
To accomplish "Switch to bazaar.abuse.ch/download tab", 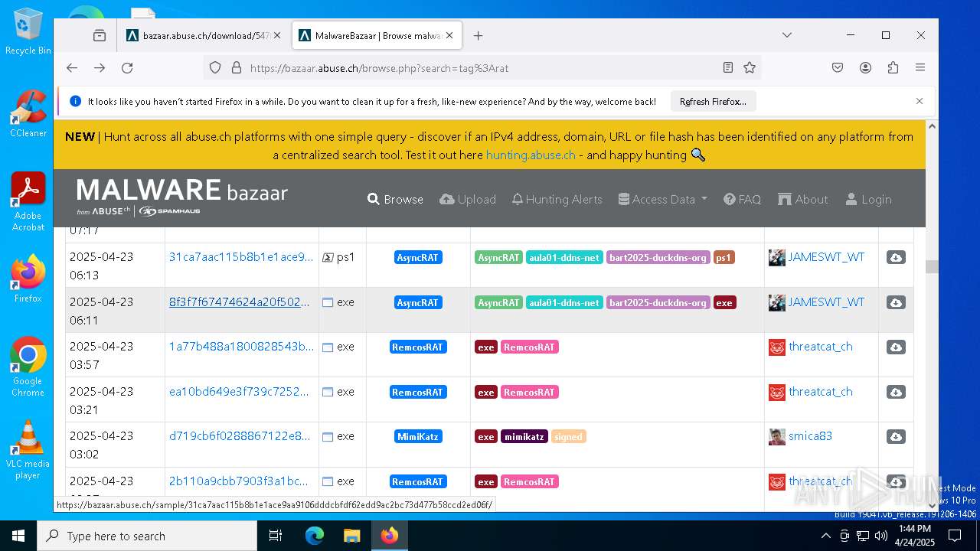I will point(204,35).
